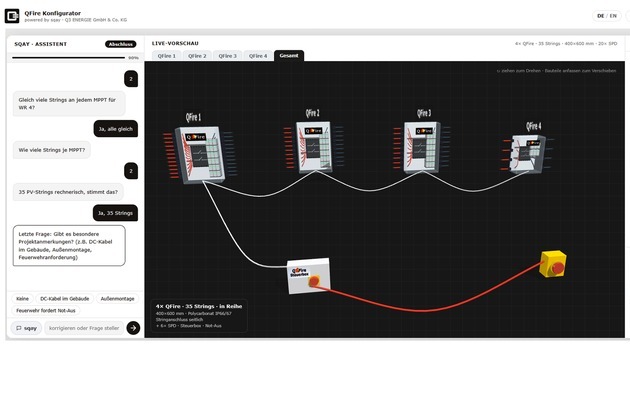Viewport: 630px width, 412px height.
Task: Click the Abschluss badge button
Action: coord(121,44)
